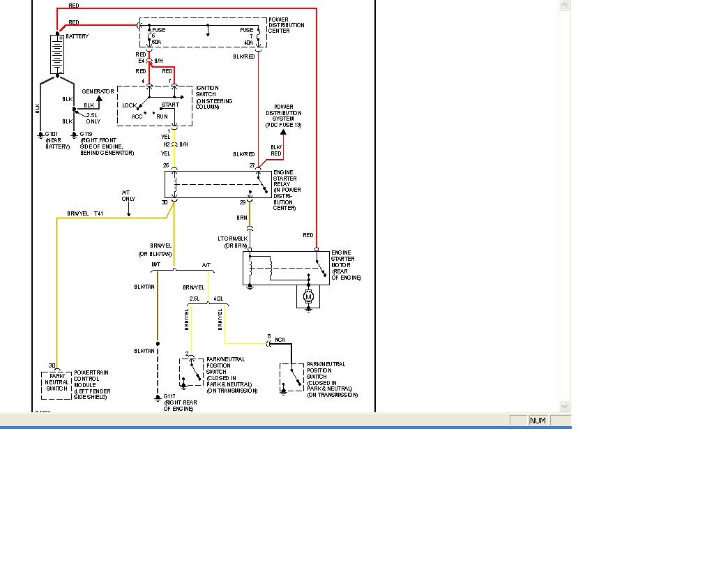Click the E4 B/H connector label

click(151, 61)
